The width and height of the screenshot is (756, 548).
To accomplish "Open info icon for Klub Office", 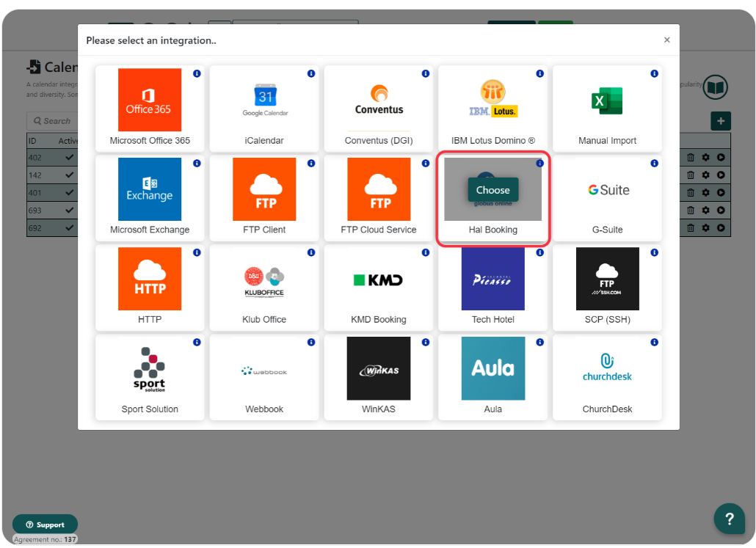I will tap(311, 252).
